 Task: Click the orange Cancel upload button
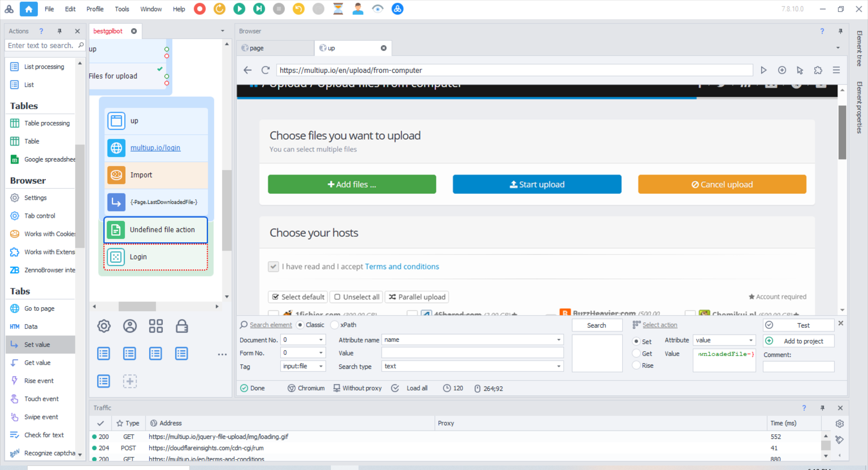click(722, 184)
